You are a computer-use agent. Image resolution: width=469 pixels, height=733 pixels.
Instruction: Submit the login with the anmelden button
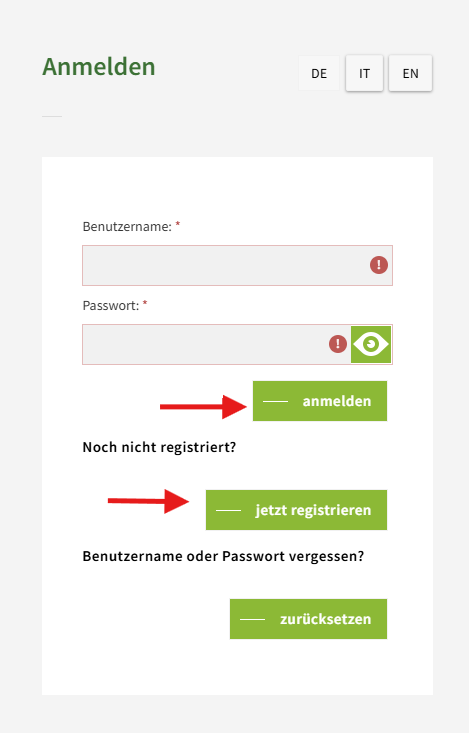point(320,401)
